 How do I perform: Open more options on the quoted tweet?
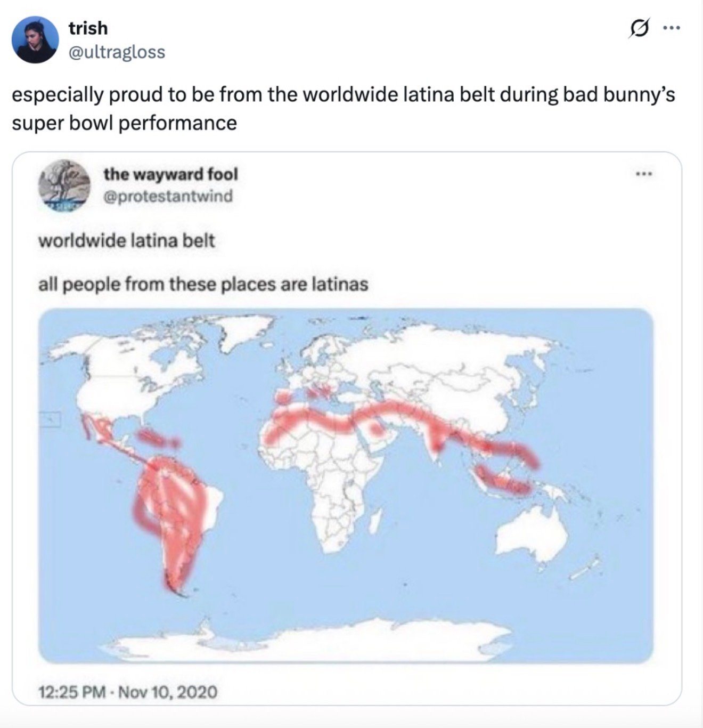[x=644, y=174]
